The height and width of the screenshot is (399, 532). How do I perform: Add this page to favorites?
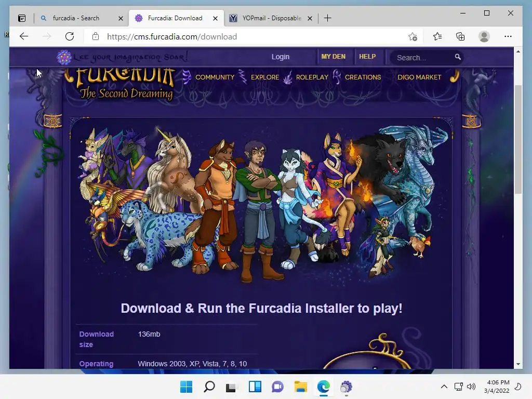point(413,37)
